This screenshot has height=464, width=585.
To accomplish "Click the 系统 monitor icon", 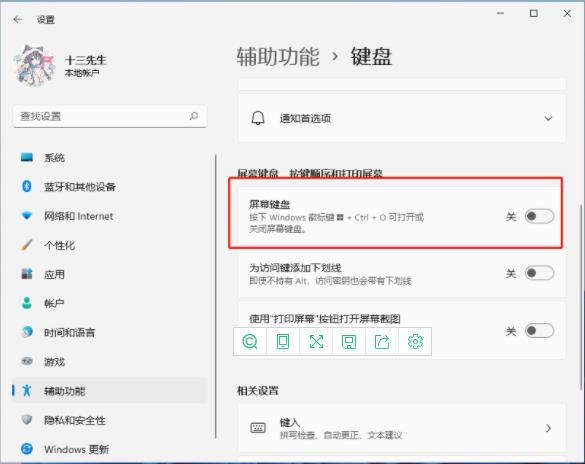I will pyautogui.click(x=27, y=157).
